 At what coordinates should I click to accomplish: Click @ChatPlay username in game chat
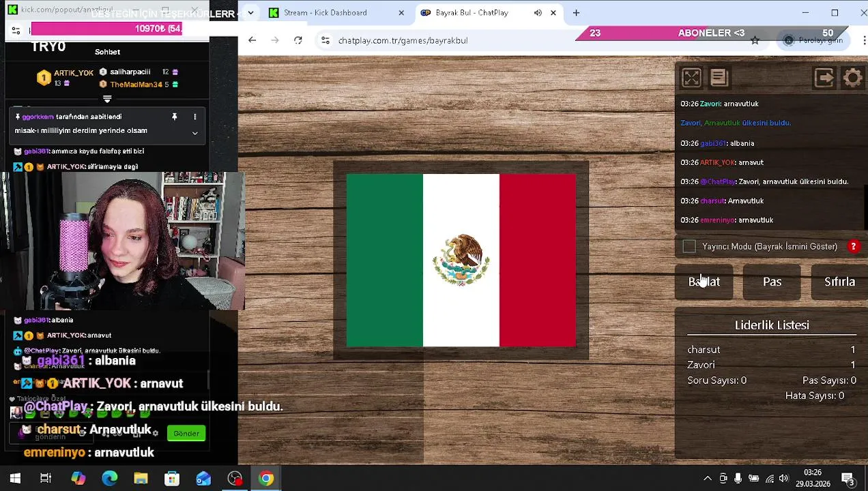click(718, 182)
